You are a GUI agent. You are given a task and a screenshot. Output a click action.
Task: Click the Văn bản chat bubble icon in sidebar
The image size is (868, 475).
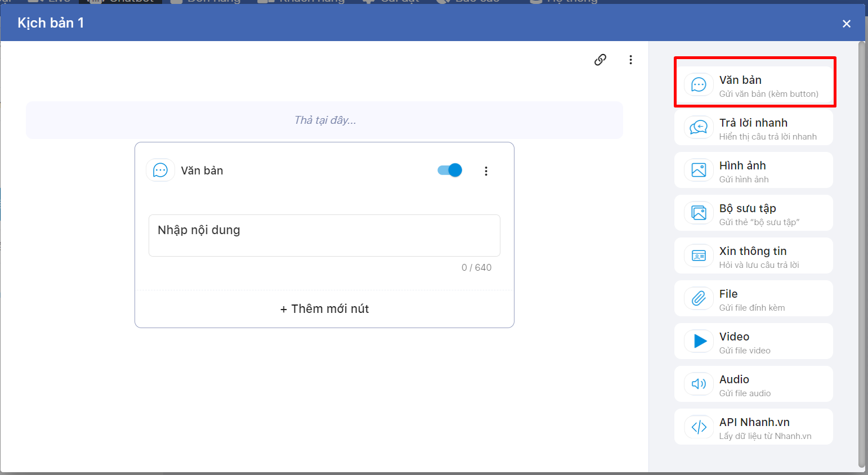pyautogui.click(x=699, y=85)
